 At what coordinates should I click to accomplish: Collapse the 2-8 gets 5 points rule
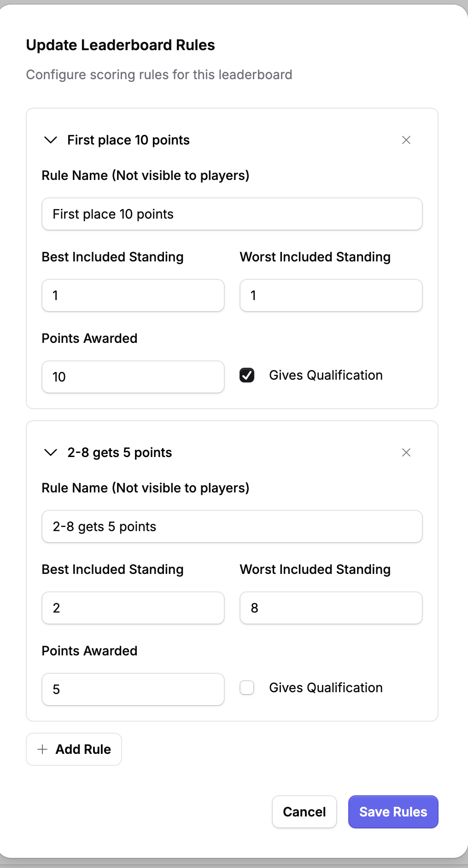click(x=50, y=452)
